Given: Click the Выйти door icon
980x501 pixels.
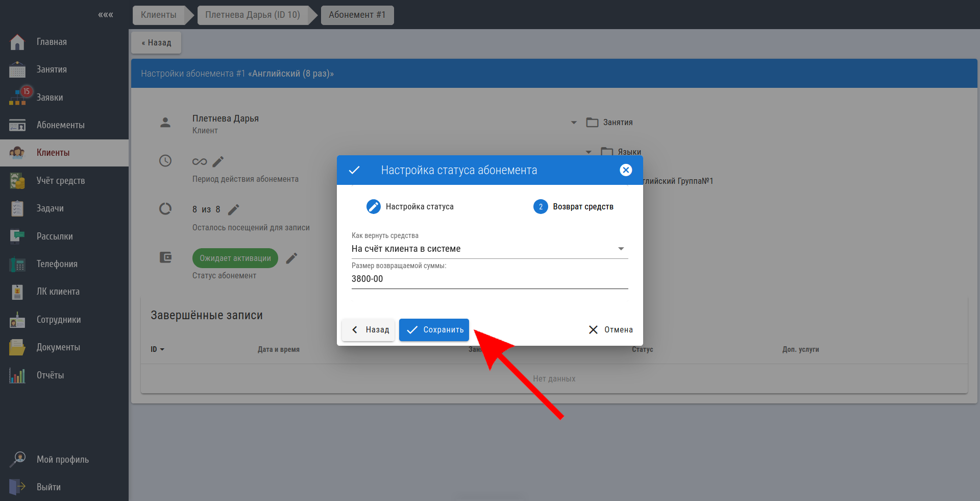Looking at the screenshot, I should (17, 487).
